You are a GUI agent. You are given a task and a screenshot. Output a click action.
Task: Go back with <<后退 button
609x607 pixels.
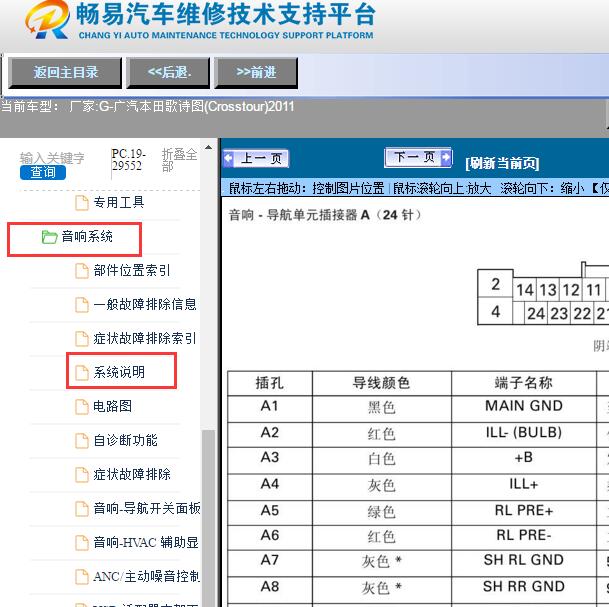tap(169, 73)
